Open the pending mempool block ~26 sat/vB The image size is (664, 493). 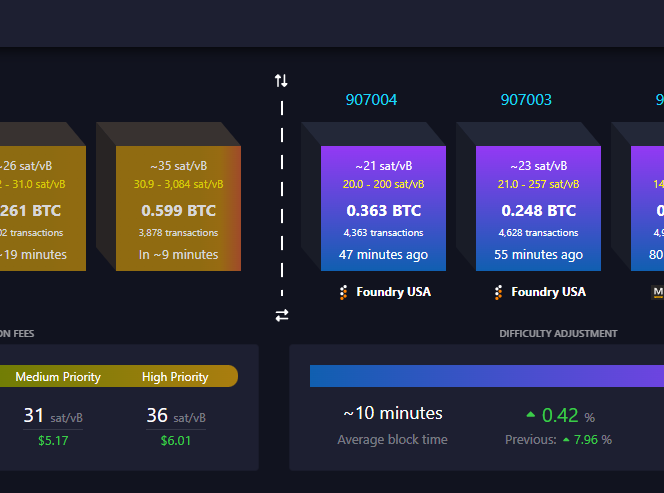pos(43,208)
